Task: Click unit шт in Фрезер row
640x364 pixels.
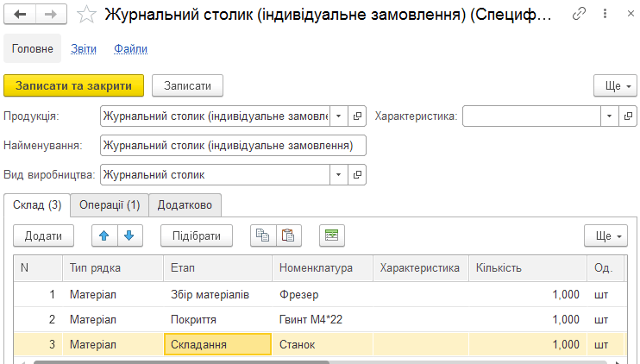Action: (x=605, y=295)
